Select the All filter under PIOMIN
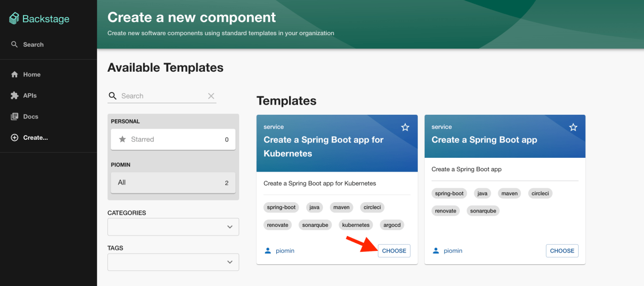644x286 pixels. tap(173, 183)
